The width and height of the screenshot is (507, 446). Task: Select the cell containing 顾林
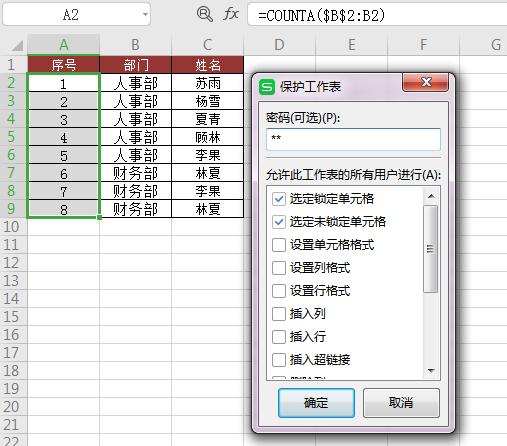(x=208, y=137)
